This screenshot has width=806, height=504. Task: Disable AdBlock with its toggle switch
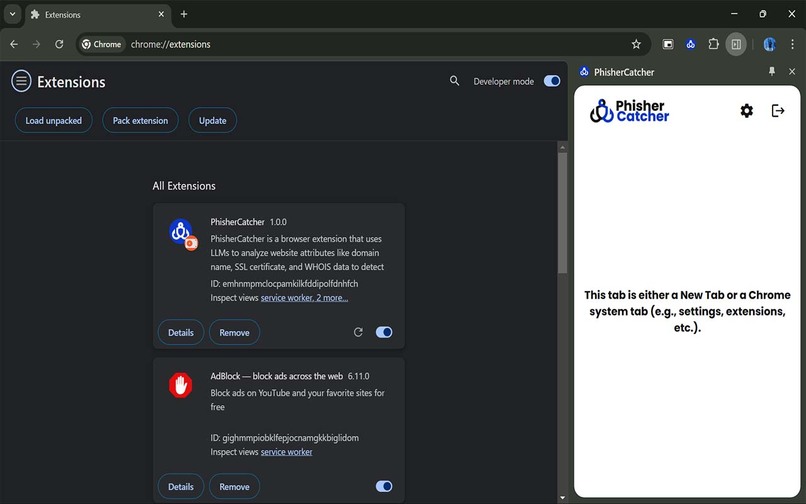(384, 486)
